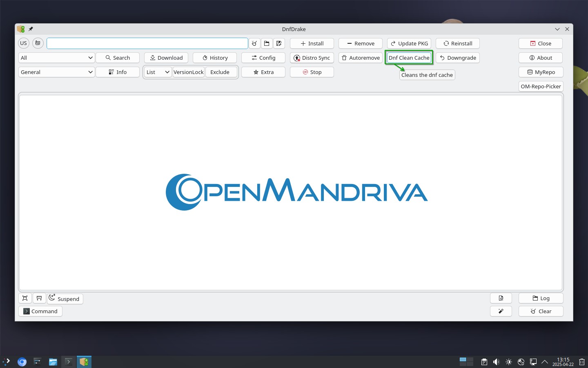
Task: Click the fullscreen-frame icon above Command
Action: (x=25, y=298)
